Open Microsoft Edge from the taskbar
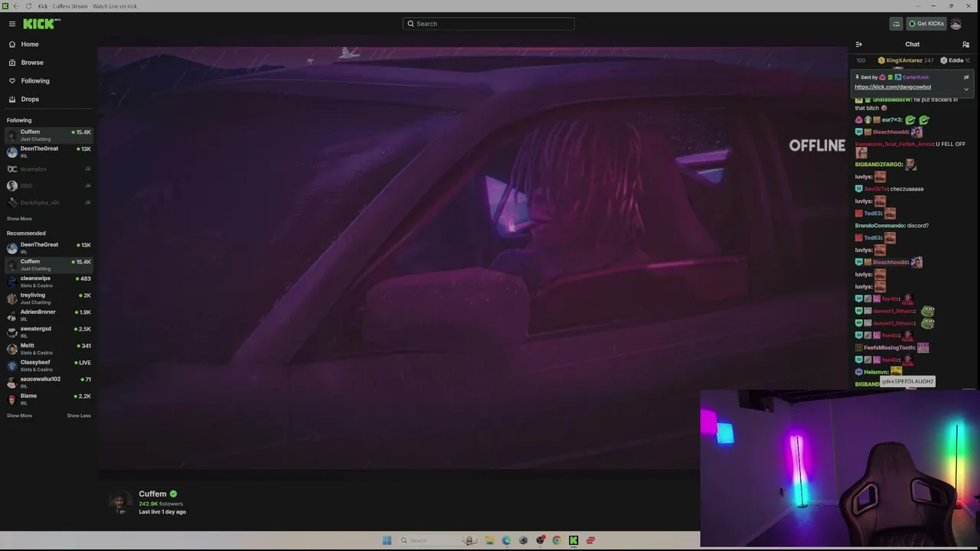The height and width of the screenshot is (551, 980). tap(506, 540)
